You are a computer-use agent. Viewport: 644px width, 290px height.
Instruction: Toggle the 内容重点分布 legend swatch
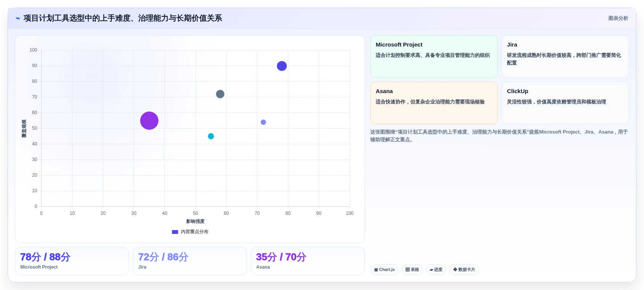(x=175, y=232)
